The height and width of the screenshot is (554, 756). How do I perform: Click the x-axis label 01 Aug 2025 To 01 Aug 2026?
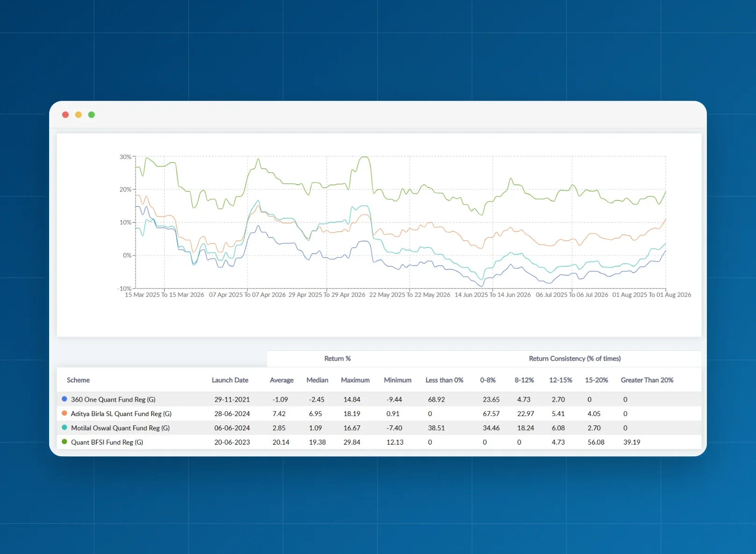(652, 295)
